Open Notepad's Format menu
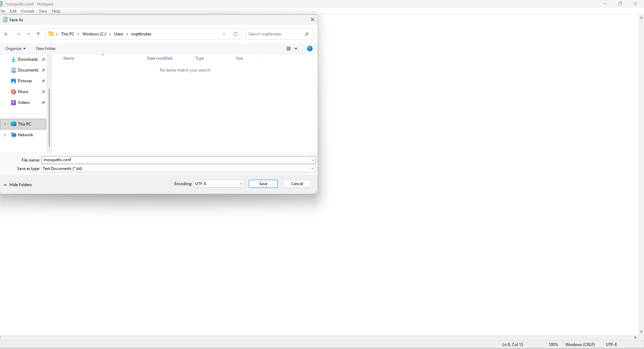This screenshot has width=644, height=349. [x=28, y=11]
